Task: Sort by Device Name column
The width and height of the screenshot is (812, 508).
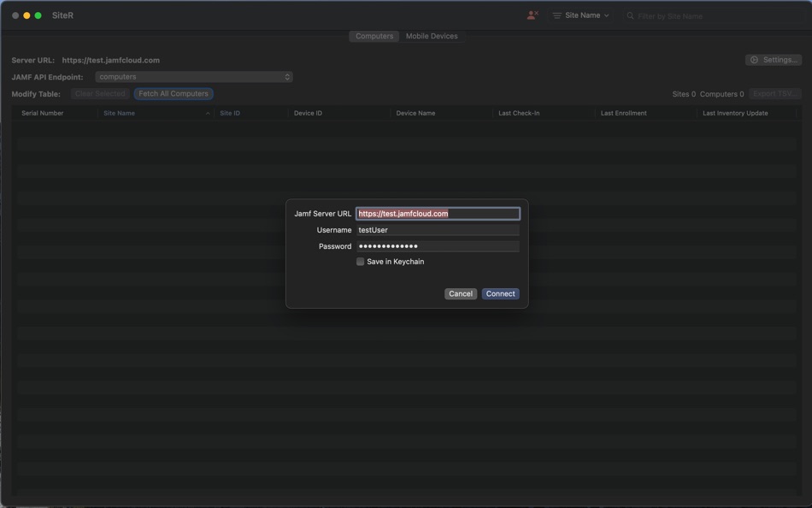Action: tap(415, 113)
